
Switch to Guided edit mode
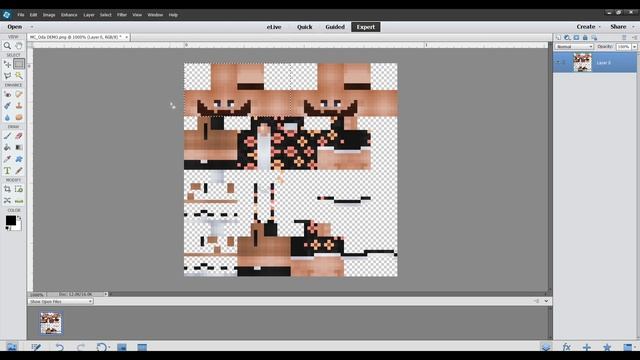tap(335, 27)
